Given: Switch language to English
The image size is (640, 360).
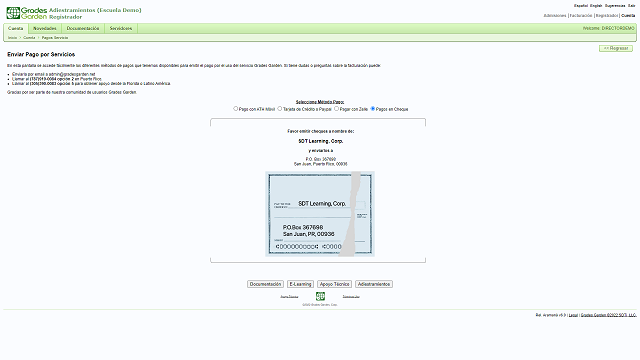Looking at the screenshot, I should pyautogui.click(x=596, y=6).
